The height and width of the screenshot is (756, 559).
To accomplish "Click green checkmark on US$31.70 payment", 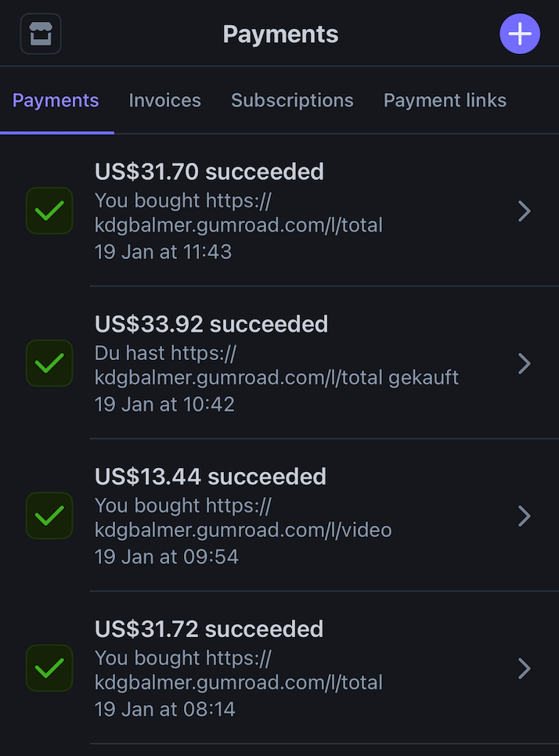I will (x=49, y=211).
